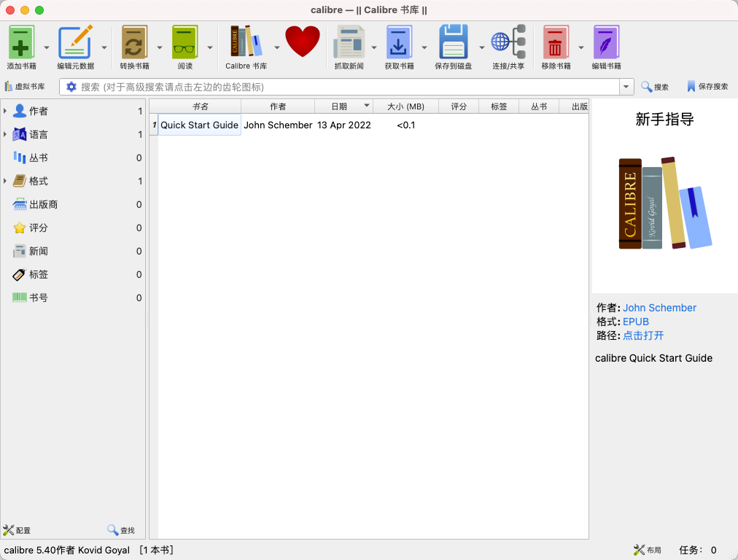This screenshot has height=560, width=738.
Task: Sort by 作者 author column header
Action: 278,106
